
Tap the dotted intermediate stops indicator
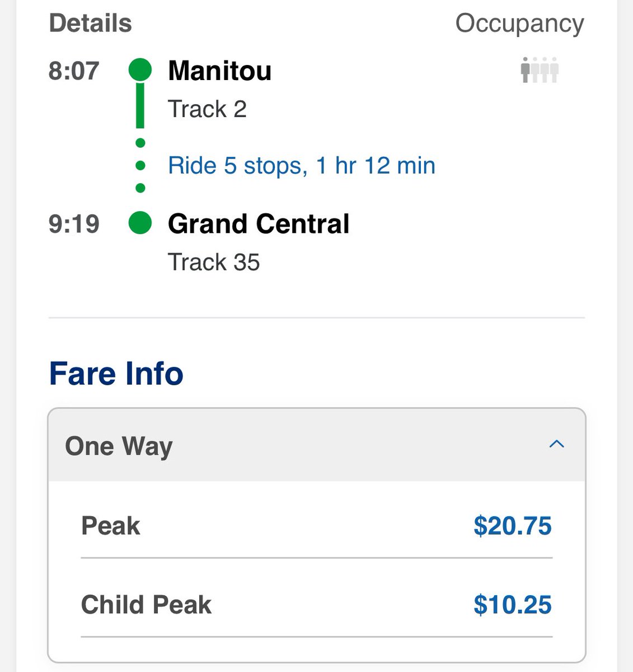140,165
